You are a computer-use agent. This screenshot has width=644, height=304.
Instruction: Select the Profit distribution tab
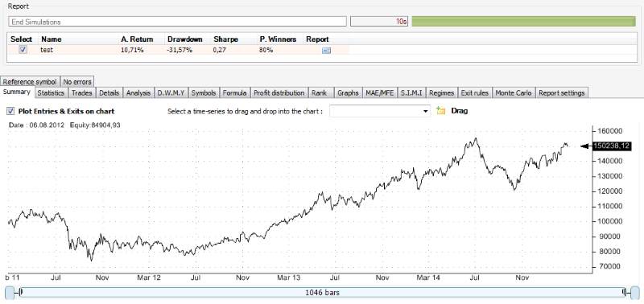pyautogui.click(x=279, y=93)
